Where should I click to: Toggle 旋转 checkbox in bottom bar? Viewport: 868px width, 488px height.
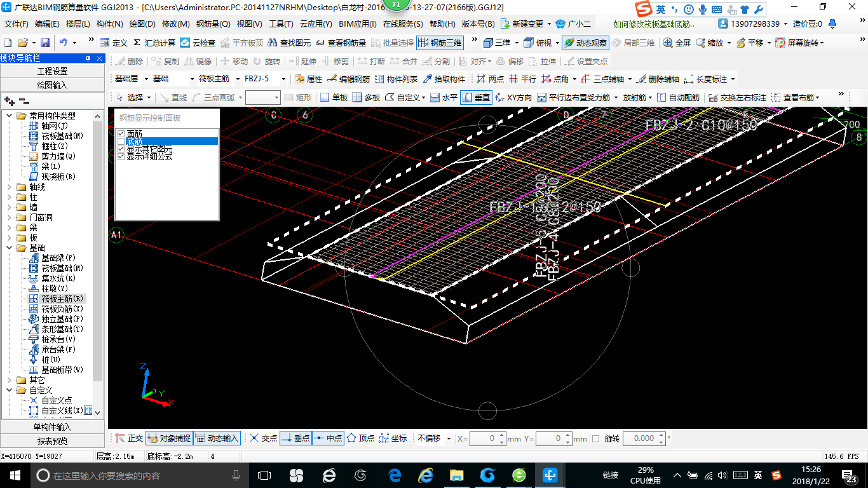[595, 438]
